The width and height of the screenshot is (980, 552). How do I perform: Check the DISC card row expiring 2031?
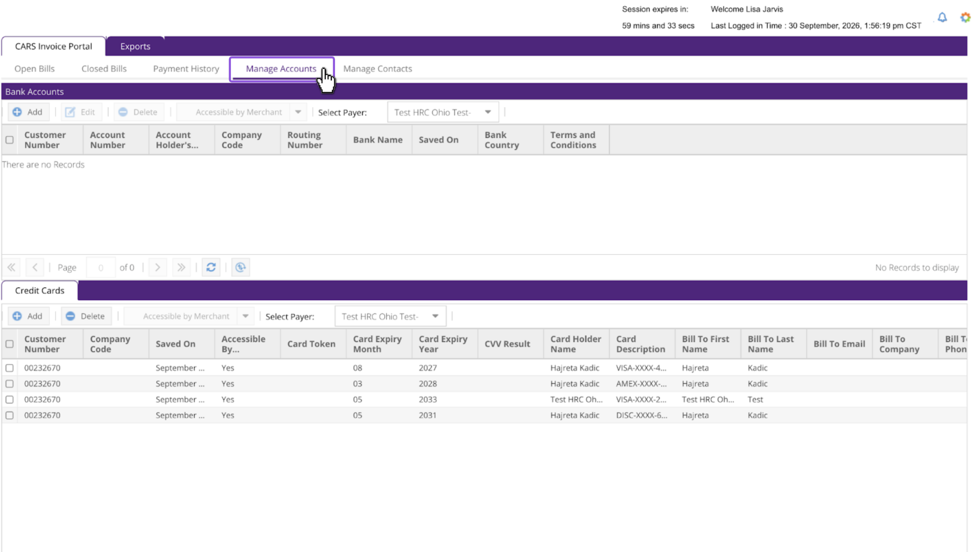tap(10, 415)
